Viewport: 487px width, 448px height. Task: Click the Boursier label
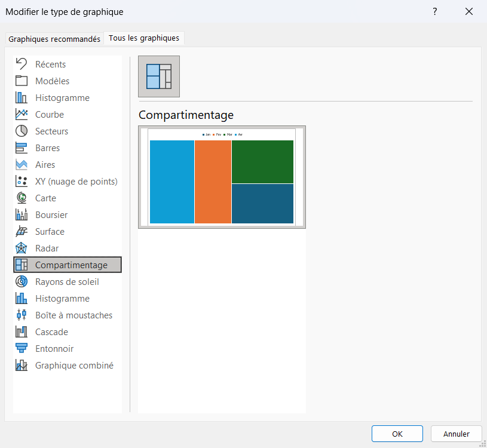(x=51, y=215)
